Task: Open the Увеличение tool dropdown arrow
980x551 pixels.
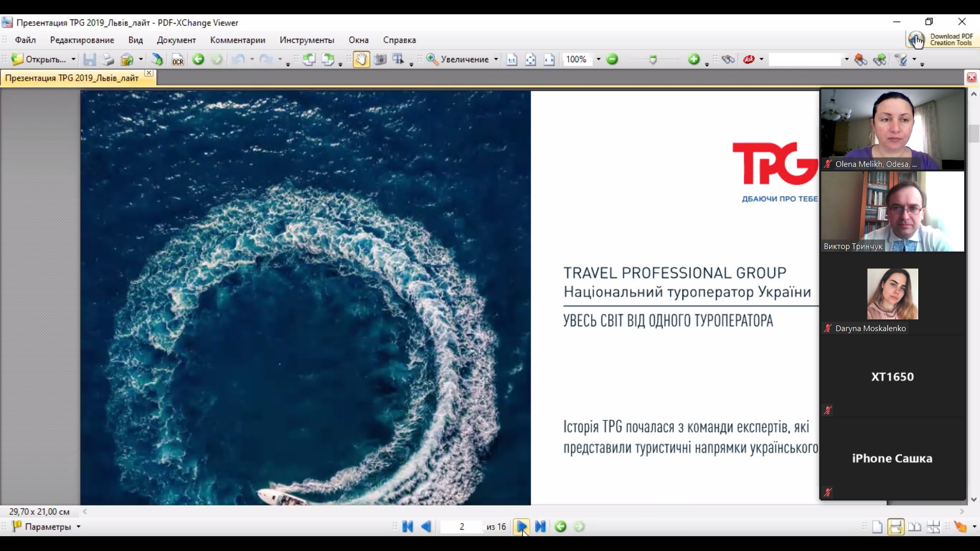Action: point(496,59)
